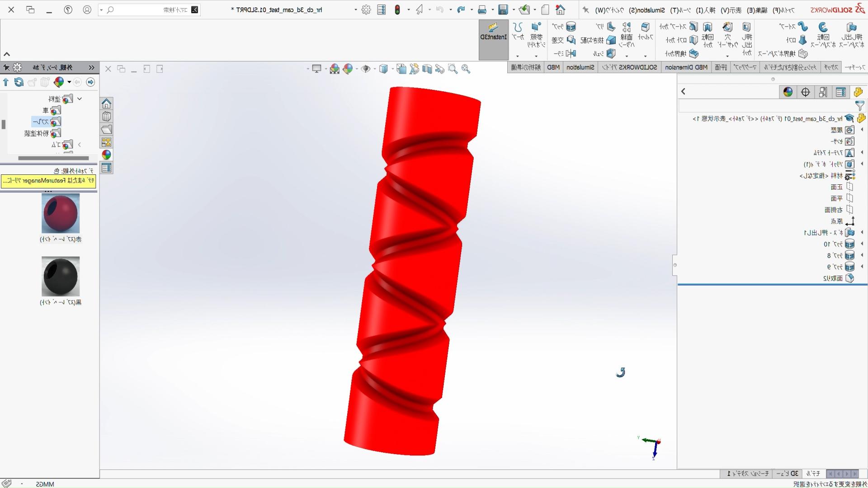Select the Shell tool
868x488 pixels.
pos(604,54)
